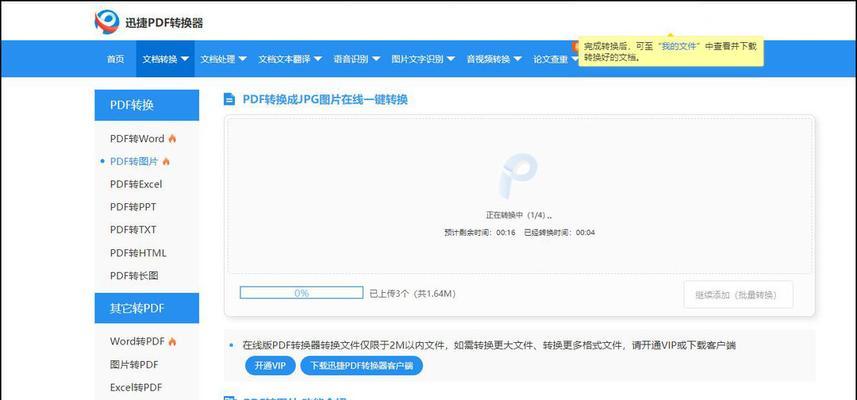Select PDF转HTML in the sidebar
Screen dimensions: 857x400
(138, 253)
